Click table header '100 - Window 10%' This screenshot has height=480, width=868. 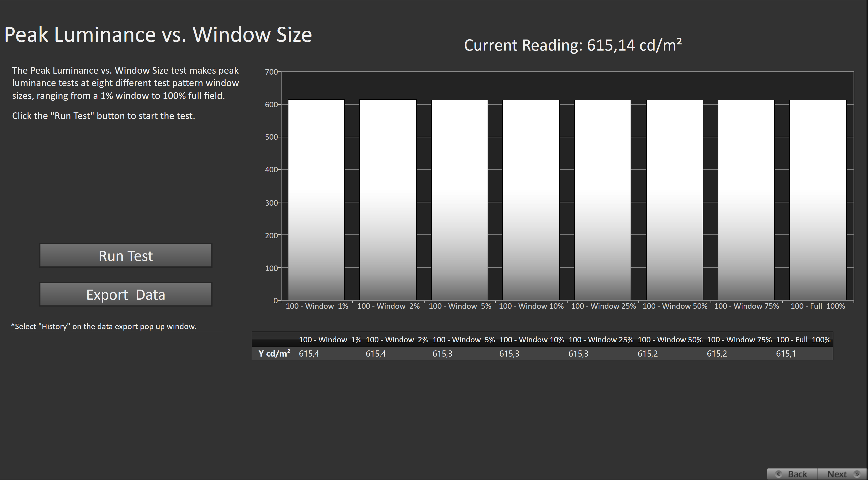(532, 339)
